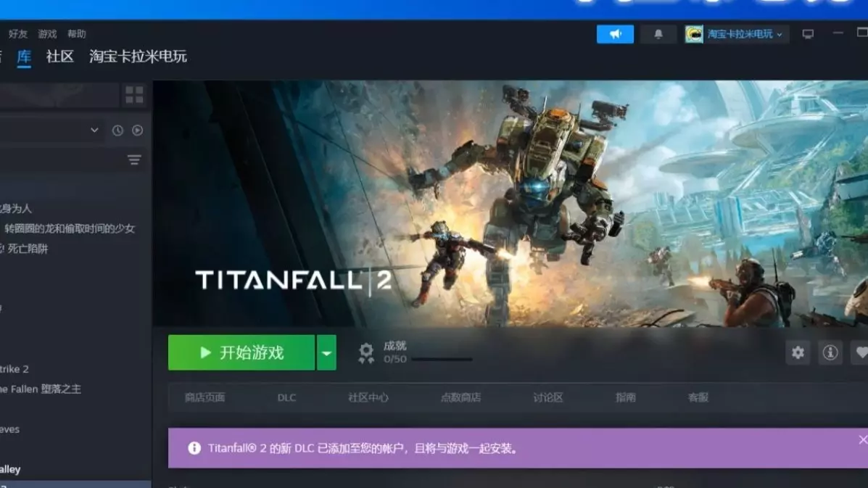Open the 帮助 menu
This screenshot has width=868, height=488.
coord(76,34)
